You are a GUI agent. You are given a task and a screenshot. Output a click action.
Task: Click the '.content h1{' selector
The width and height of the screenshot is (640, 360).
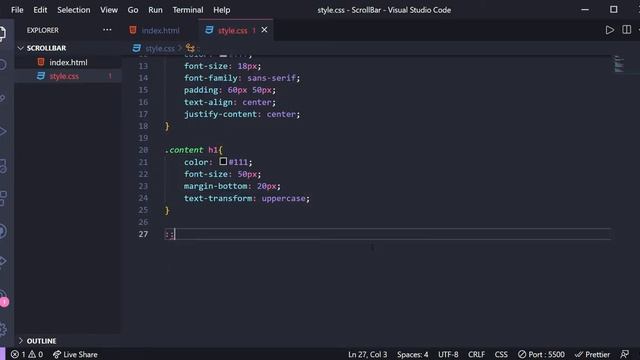coord(193,150)
